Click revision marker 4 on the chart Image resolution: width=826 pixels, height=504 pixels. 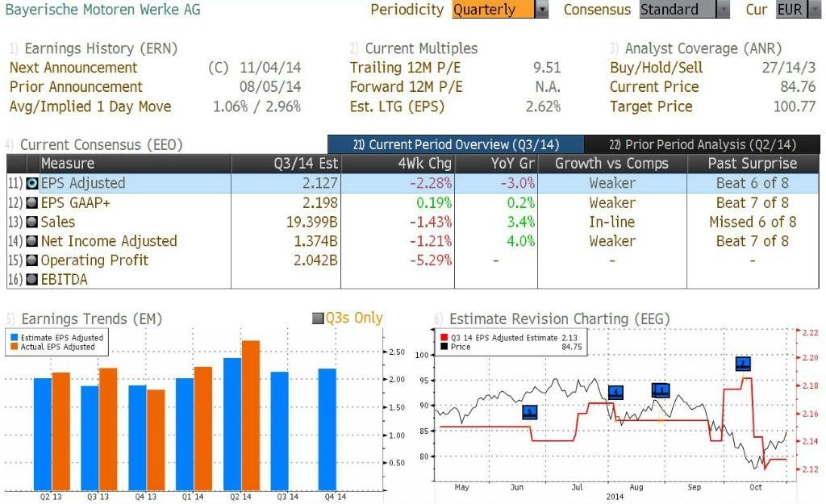(x=615, y=393)
